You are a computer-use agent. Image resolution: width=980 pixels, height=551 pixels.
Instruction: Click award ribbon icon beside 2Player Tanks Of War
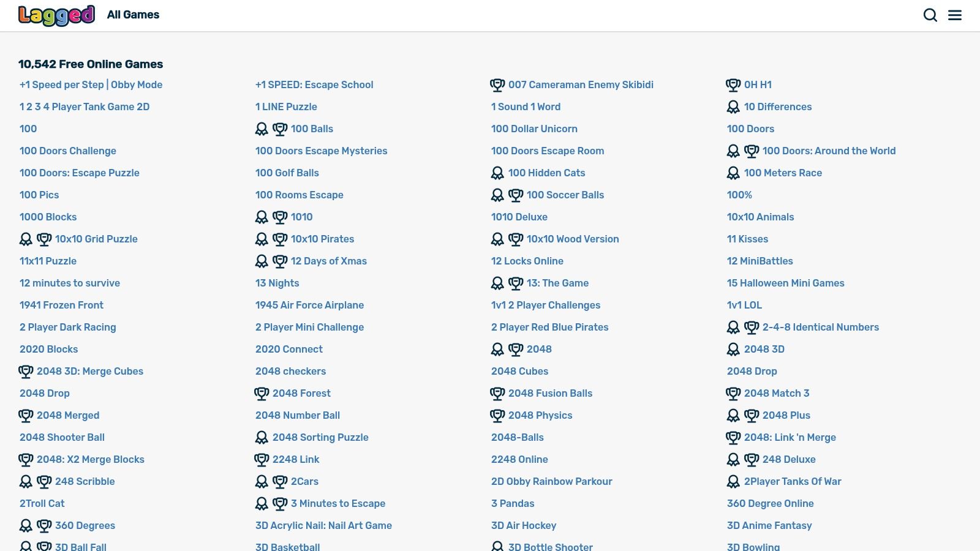coord(733,482)
